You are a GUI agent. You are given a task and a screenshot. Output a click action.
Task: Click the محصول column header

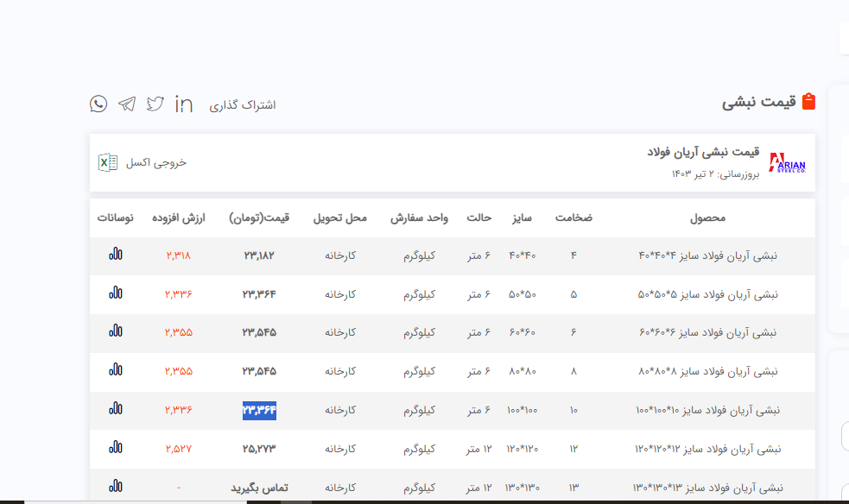pyautogui.click(x=708, y=218)
